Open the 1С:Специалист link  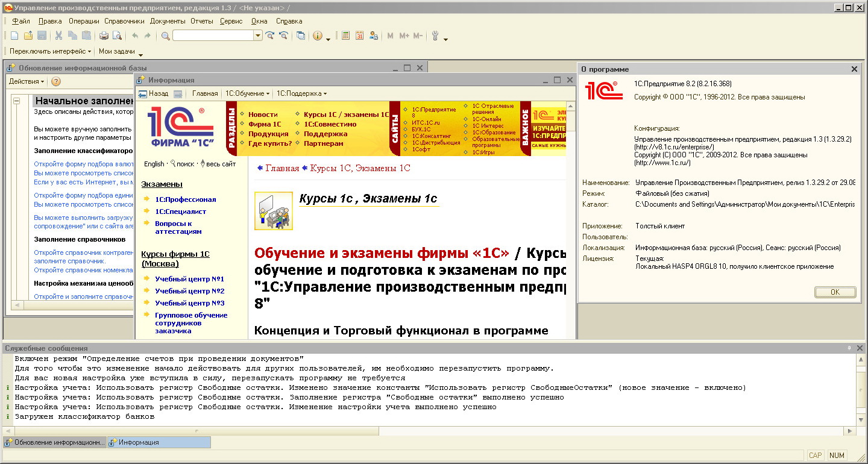(x=180, y=212)
